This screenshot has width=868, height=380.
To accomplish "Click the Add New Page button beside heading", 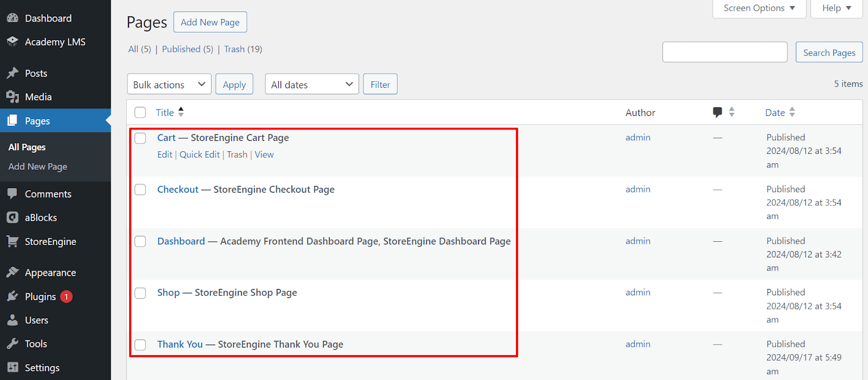I will 210,22.
